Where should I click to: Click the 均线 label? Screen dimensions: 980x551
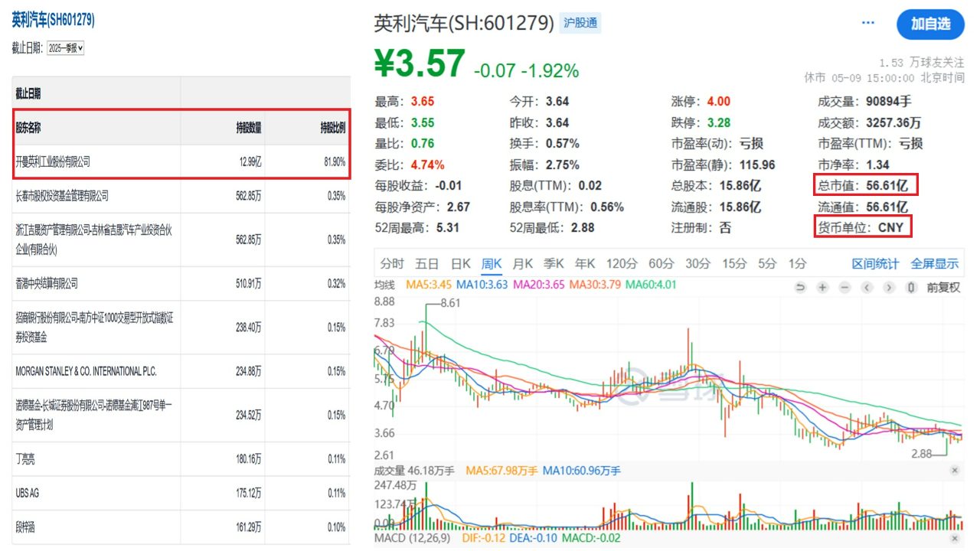click(384, 285)
